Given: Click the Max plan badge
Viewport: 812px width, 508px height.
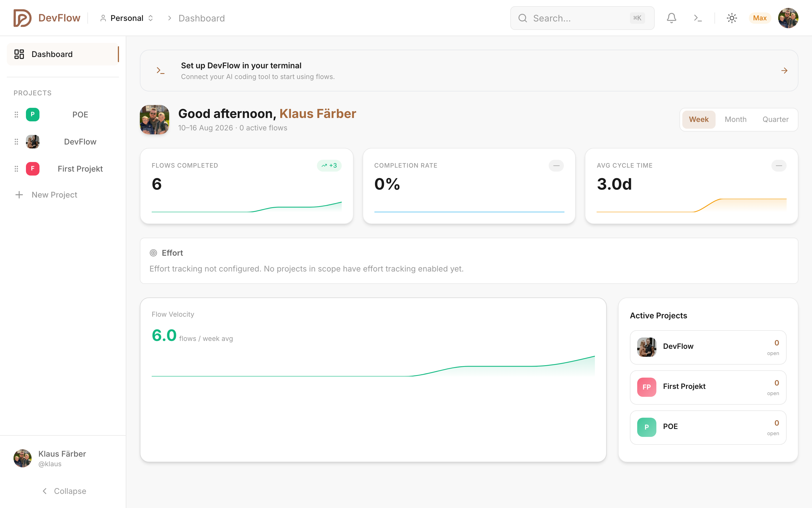Looking at the screenshot, I should (760, 18).
